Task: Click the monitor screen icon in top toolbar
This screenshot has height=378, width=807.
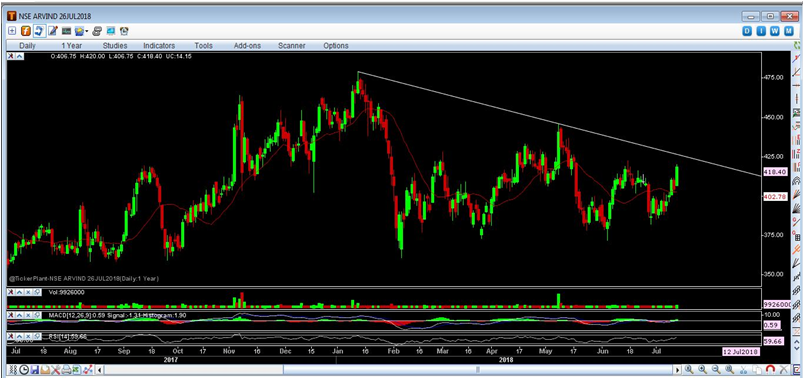Action: tap(111, 31)
